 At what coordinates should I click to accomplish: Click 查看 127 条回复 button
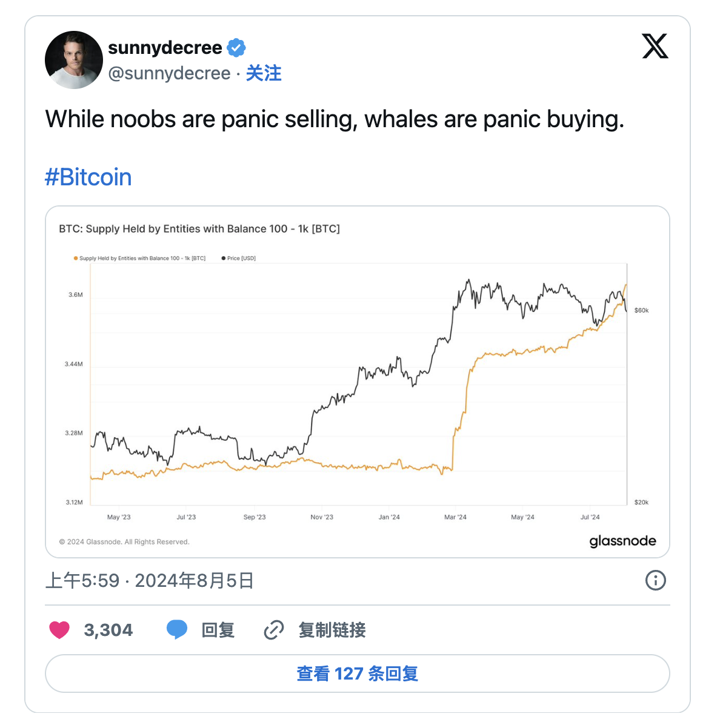click(x=358, y=673)
